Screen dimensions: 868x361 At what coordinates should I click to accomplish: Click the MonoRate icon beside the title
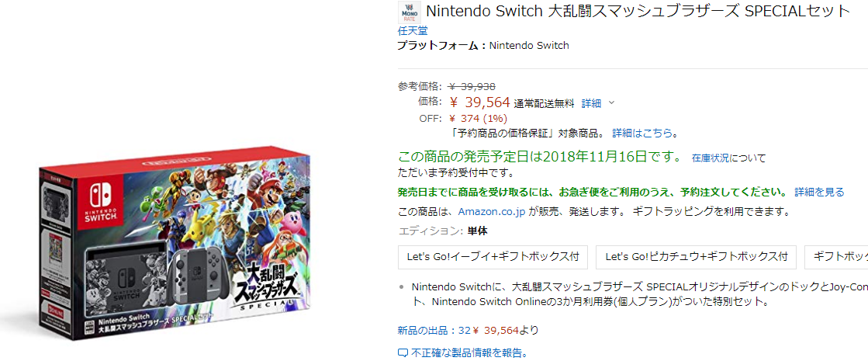(x=410, y=13)
